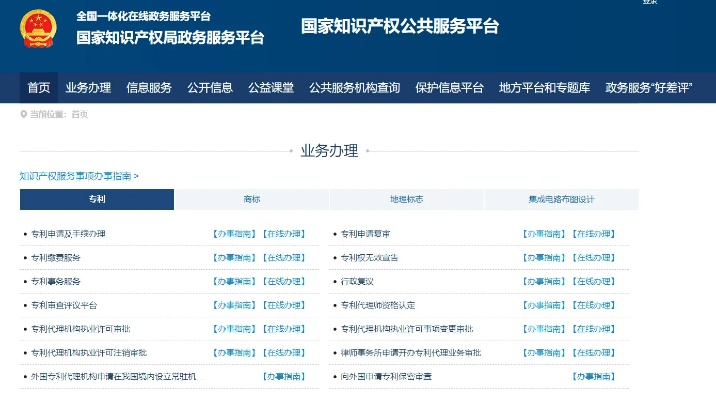Open 保护信息平台 in the navigation bar
This screenshot has height=400, width=716.
pos(449,87)
